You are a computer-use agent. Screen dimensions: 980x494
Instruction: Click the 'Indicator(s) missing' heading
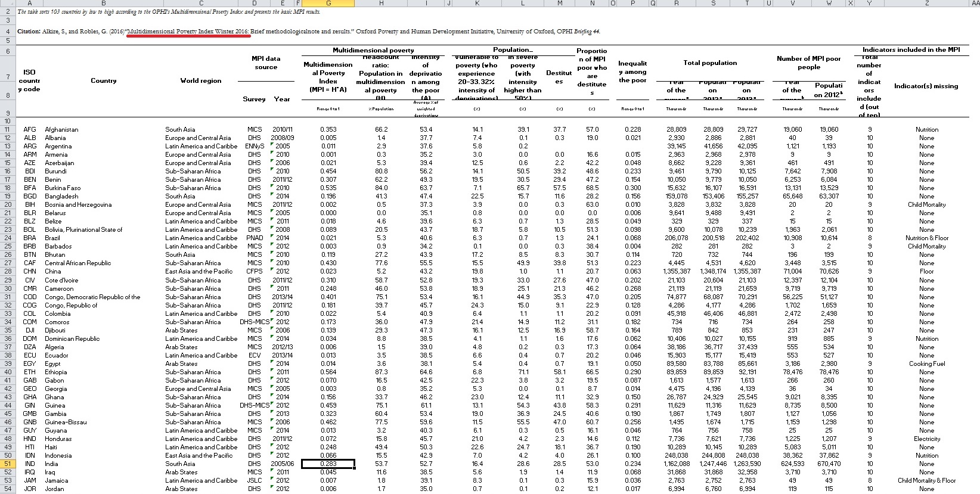tap(926, 86)
